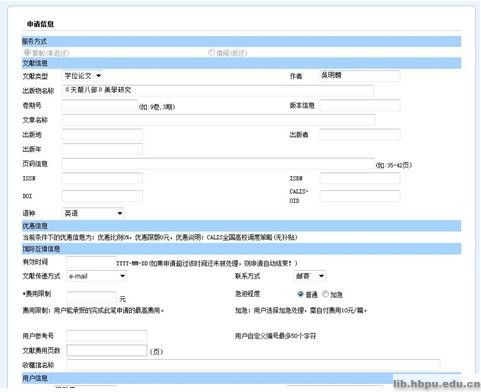481x392 pixels.
Task: Click the (如:9卷,3期) example hint
Action: pos(157,107)
